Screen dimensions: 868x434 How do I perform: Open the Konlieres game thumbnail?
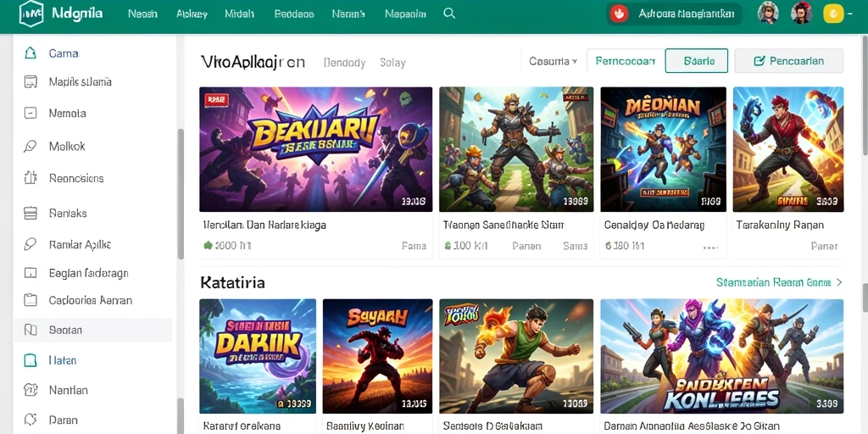(722, 357)
